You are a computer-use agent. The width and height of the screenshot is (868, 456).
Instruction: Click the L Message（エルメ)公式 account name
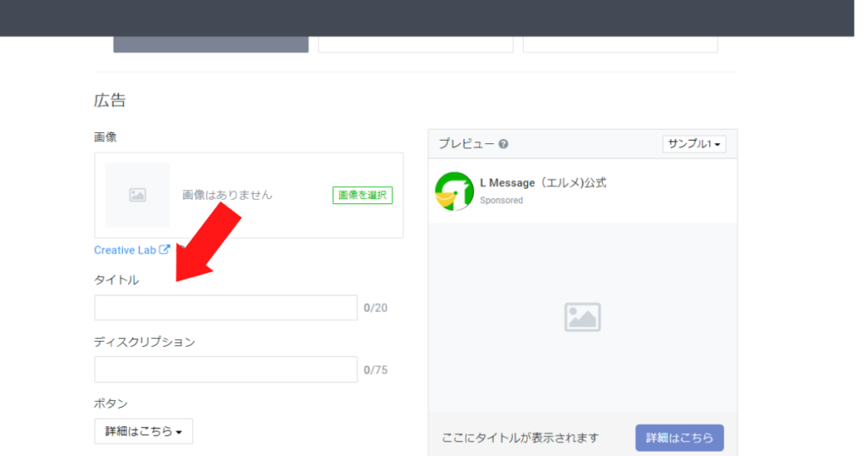[x=543, y=182]
